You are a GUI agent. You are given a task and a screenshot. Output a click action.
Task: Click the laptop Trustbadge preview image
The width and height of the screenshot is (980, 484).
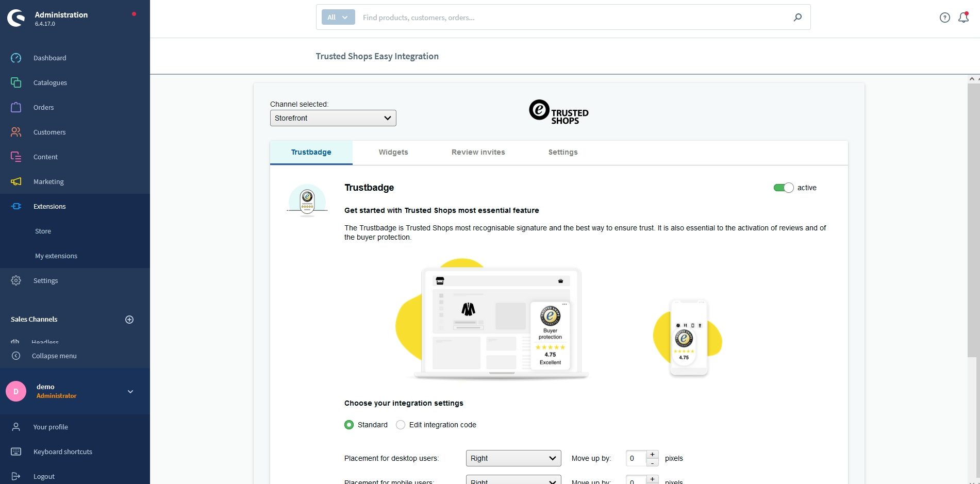click(x=492, y=320)
